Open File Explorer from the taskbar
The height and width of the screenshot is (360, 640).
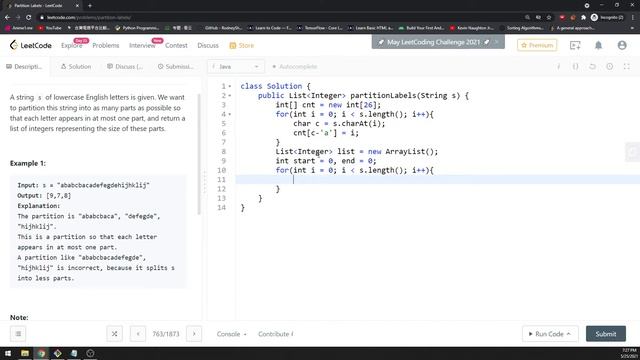[25, 353]
